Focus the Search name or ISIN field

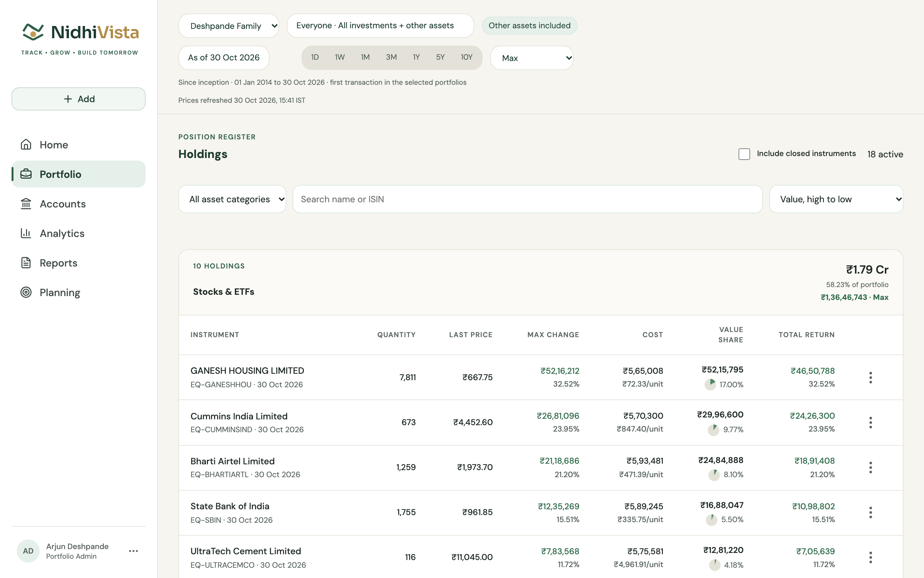click(x=528, y=199)
